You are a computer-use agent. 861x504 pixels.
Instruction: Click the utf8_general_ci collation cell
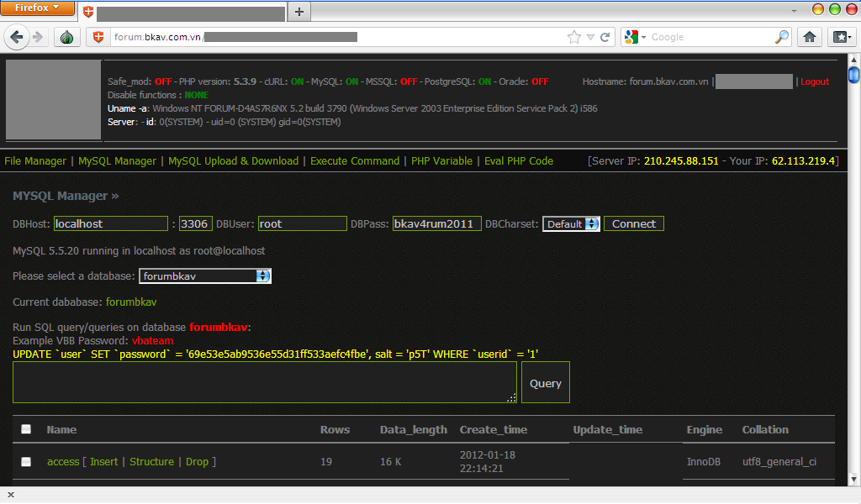[x=779, y=462]
